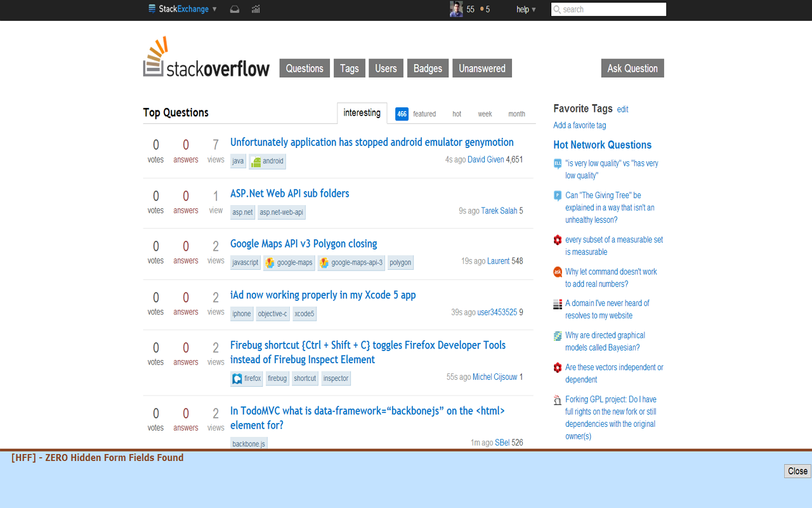Click Add a favorite tag
Screen dimensions: 812x508
pos(580,125)
